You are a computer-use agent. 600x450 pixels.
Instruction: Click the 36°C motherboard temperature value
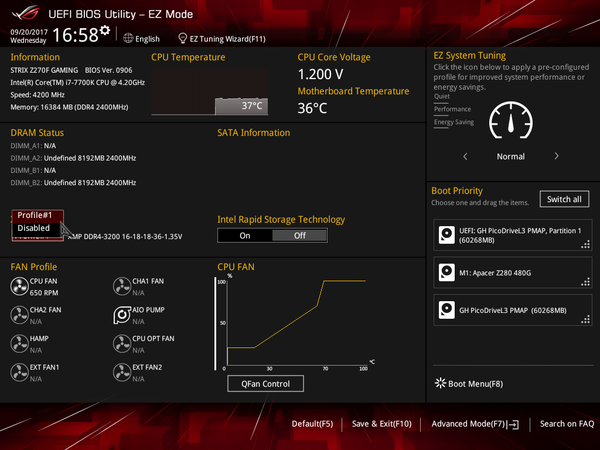(313, 108)
